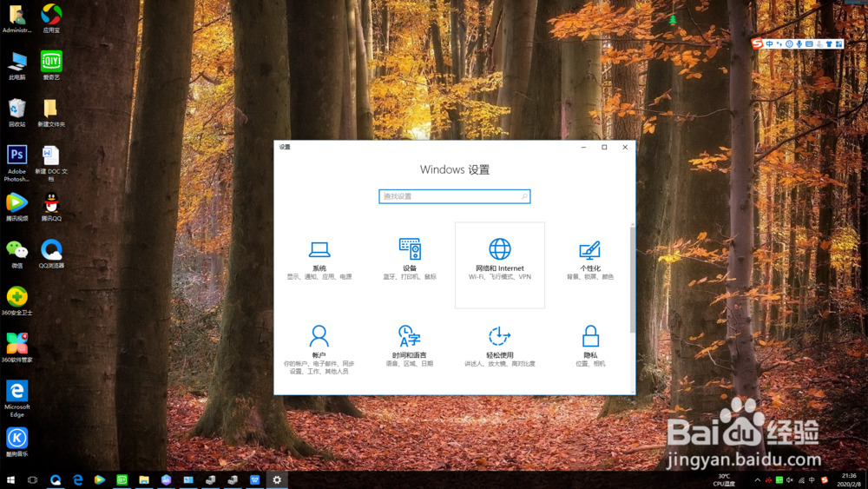Screen dimensions: 868x489
Task: Click the 30°C CPU温度 taskbar readout
Action: click(x=724, y=480)
